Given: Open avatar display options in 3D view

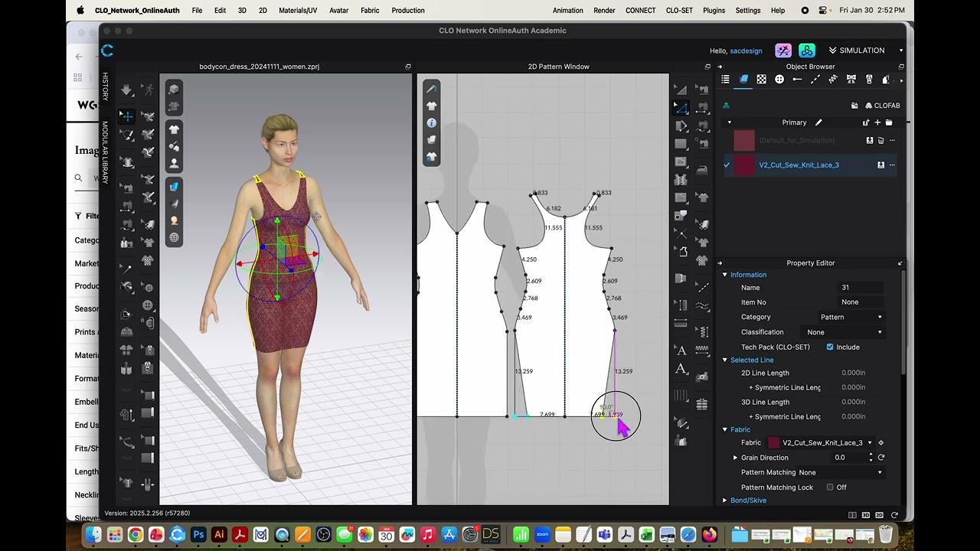Looking at the screenshot, I should tap(174, 163).
